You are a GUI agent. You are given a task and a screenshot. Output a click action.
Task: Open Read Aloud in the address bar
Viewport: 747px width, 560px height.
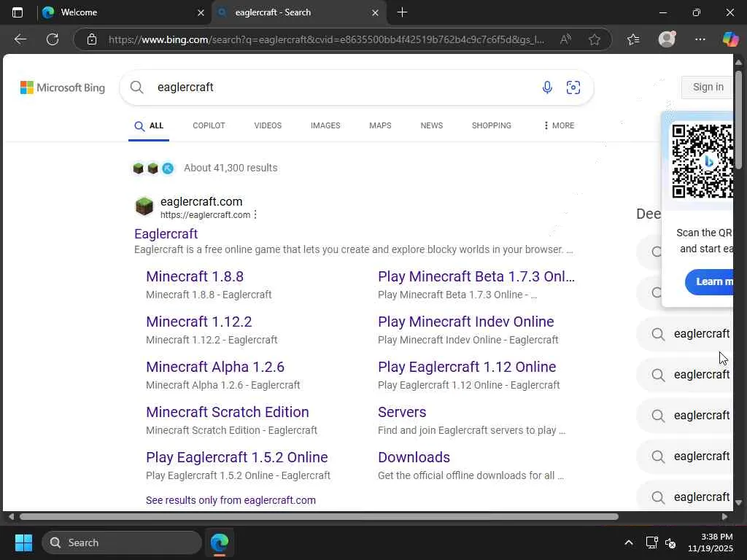[565, 39]
